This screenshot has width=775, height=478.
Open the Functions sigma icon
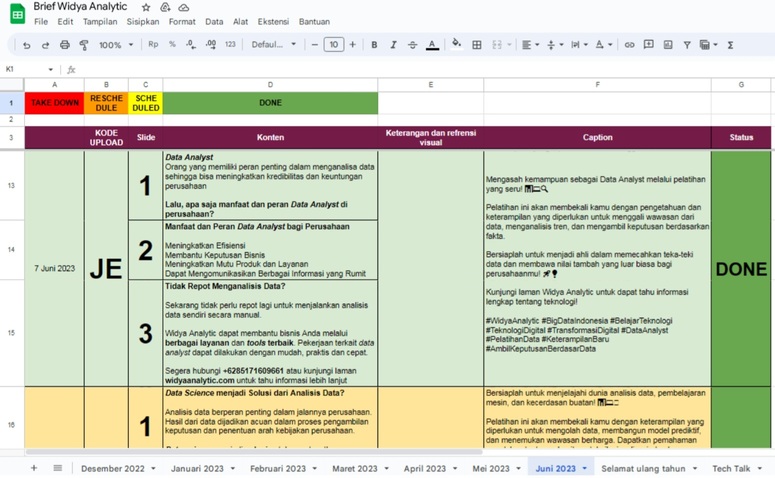tap(730, 45)
